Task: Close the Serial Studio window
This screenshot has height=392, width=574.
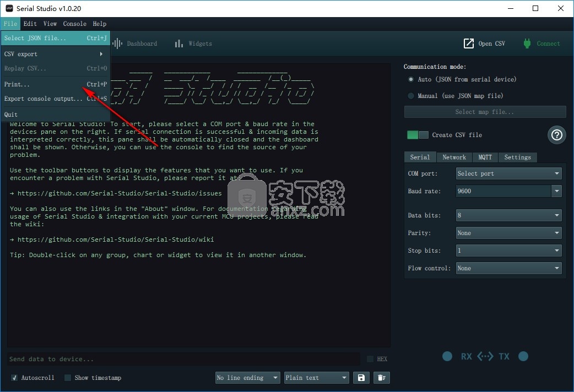Action: click(x=560, y=8)
